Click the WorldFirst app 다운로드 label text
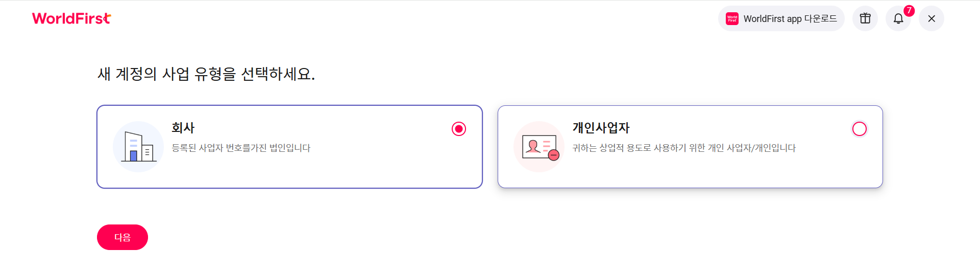This screenshot has width=980, height=271. [x=790, y=19]
